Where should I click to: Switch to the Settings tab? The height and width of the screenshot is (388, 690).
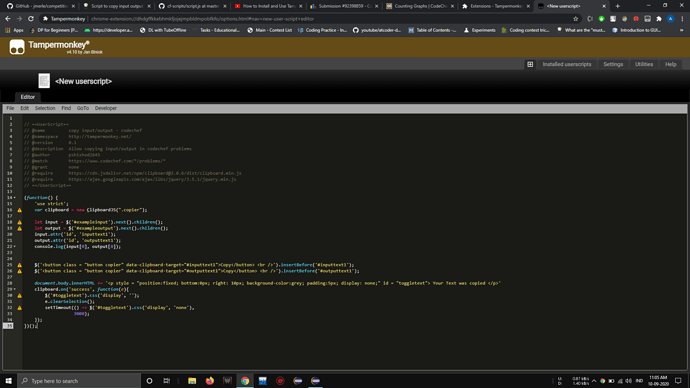pos(613,64)
